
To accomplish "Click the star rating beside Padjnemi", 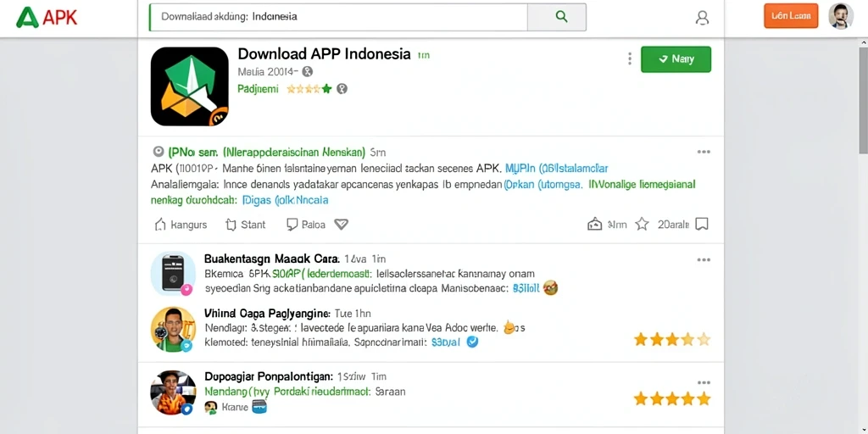I will [309, 88].
